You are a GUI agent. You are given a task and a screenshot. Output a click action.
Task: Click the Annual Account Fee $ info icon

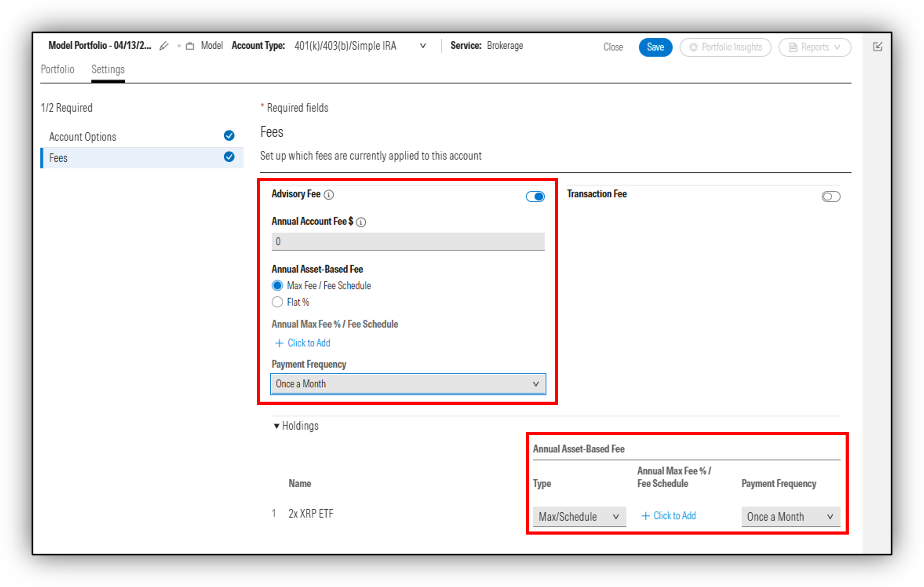point(361,222)
